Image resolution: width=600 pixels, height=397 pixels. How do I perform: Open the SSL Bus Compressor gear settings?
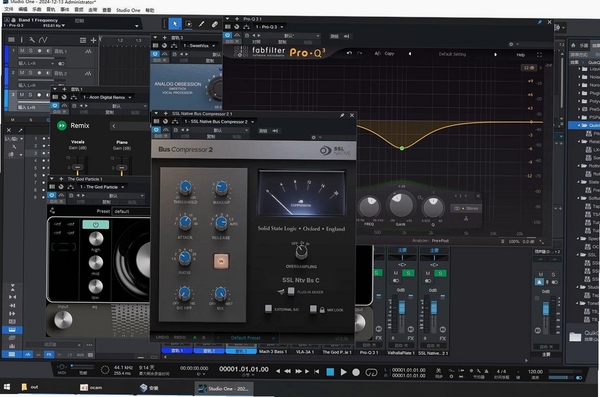pyautogui.click(x=313, y=137)
